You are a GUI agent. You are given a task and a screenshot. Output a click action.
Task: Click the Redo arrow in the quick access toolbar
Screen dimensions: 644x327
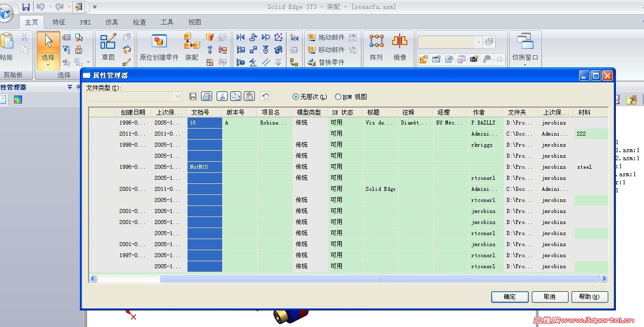coord(59,7)
